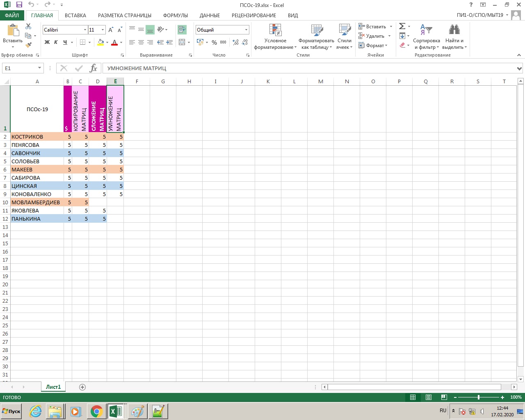Open the ВСТАВКА ribbon tab
Screen dimensions: 525x420
point(75,15)
